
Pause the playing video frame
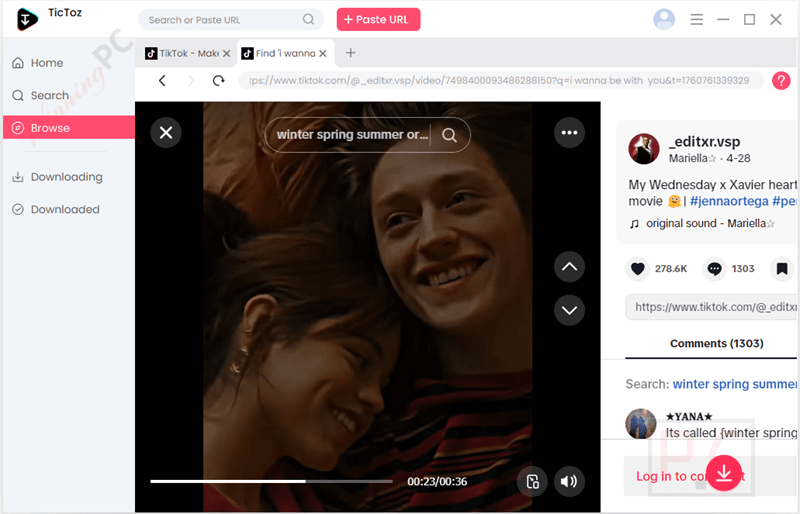[x=367, y=306]
